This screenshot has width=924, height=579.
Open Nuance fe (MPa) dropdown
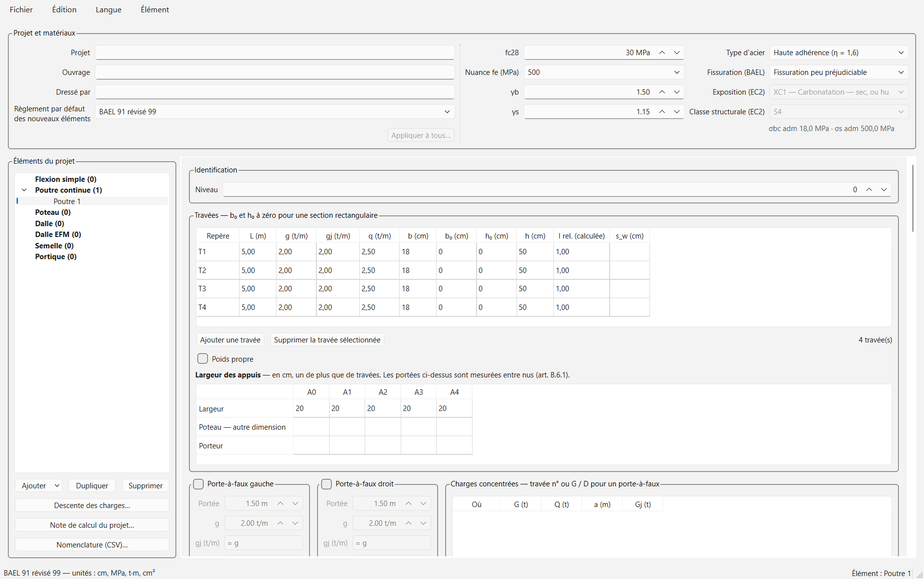tap(604, 72)
